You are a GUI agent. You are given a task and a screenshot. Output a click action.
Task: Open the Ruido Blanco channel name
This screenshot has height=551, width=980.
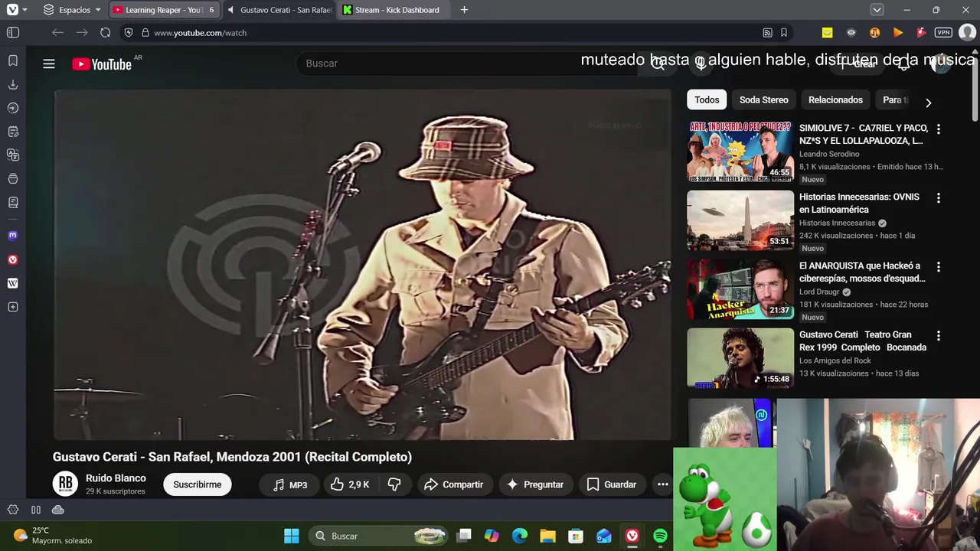click(x=116, y=478)
